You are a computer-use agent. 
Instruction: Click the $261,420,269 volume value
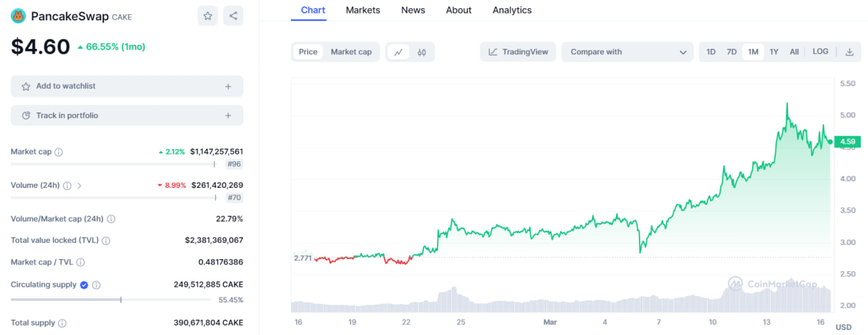pos(216,185)
